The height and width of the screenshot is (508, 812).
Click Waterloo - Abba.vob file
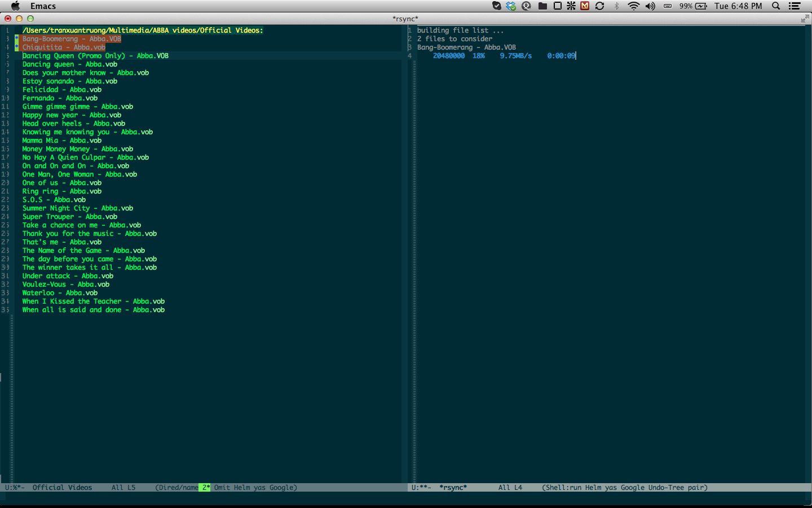tap(60, 293)
